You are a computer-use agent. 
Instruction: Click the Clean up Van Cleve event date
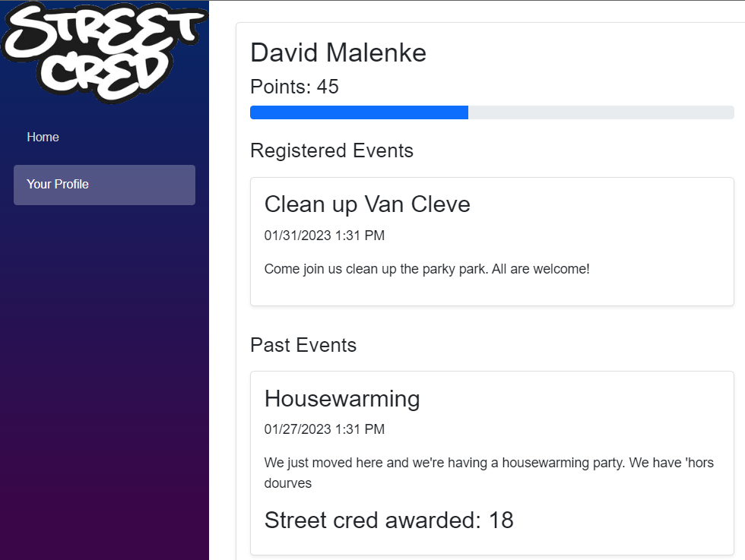pos(325,236)
